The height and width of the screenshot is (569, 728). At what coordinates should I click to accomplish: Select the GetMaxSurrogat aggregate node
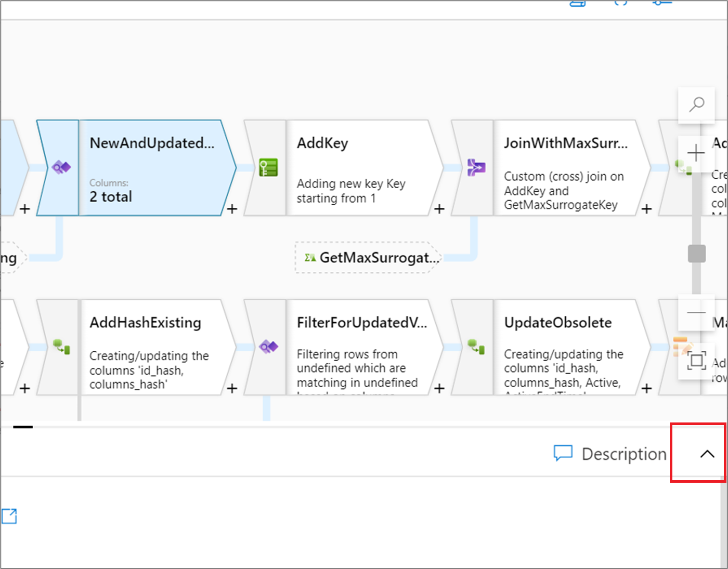click(x=369, y=258)
